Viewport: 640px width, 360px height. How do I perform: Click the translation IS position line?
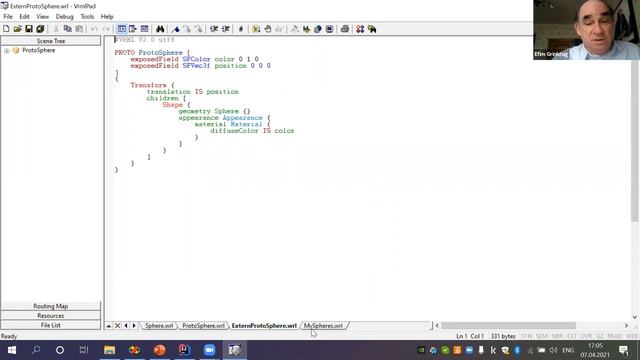tap(193, 92)
